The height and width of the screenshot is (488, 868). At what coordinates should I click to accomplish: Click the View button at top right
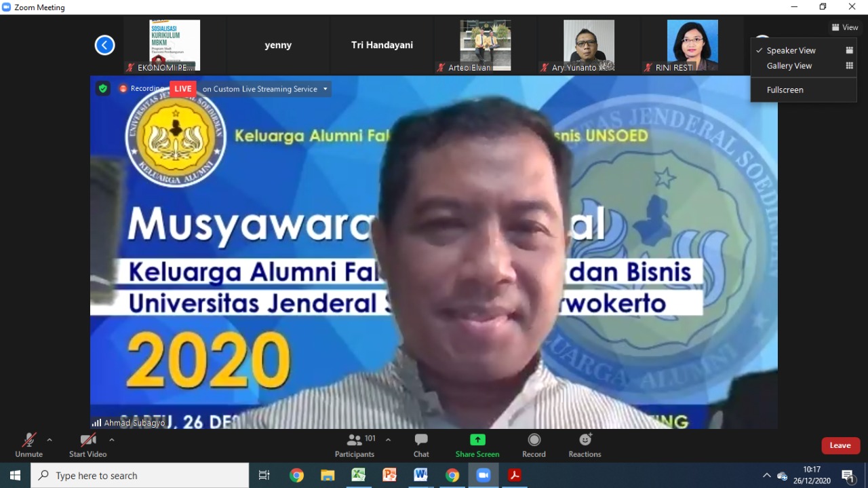click(844, 28)
